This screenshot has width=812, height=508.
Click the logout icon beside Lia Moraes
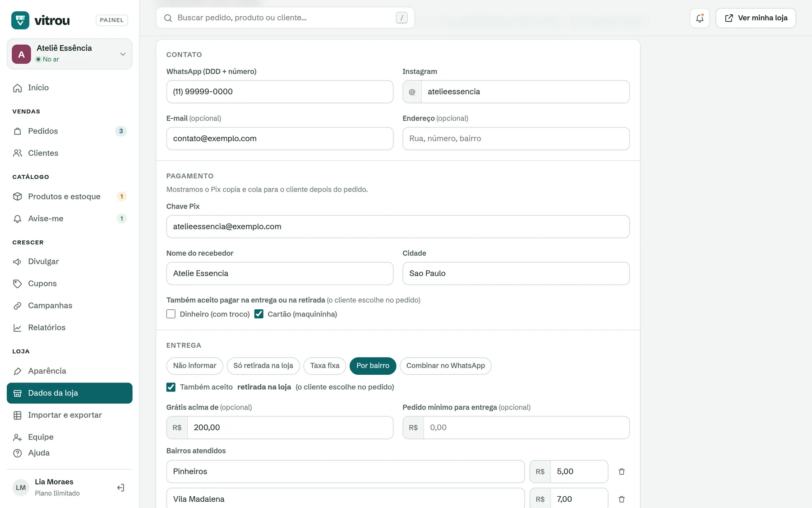point(120,488)
